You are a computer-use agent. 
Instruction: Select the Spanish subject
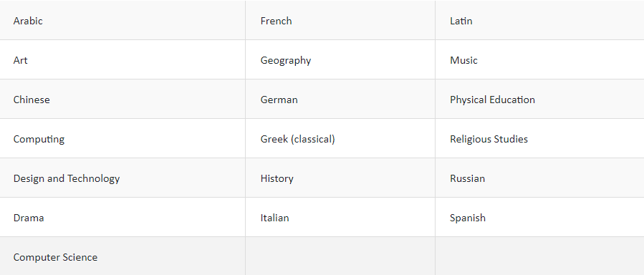click(539, 217)
